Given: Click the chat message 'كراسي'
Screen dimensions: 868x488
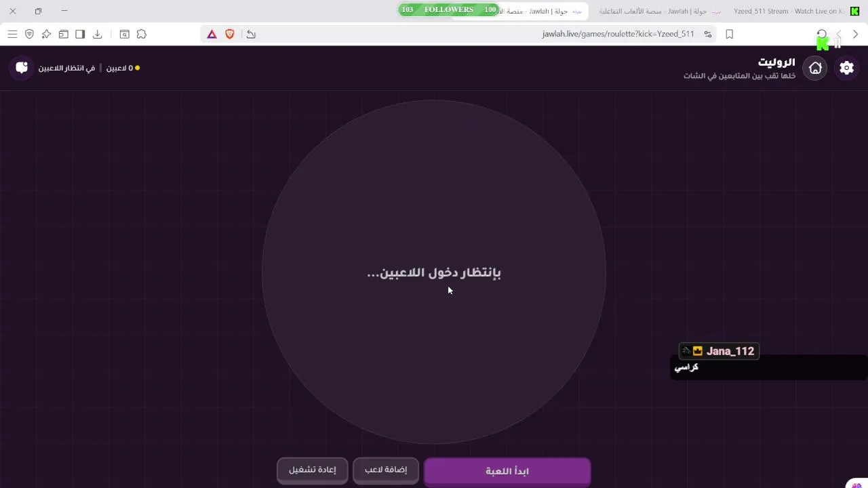Looking at the screenshot, I should pos(686,367).
